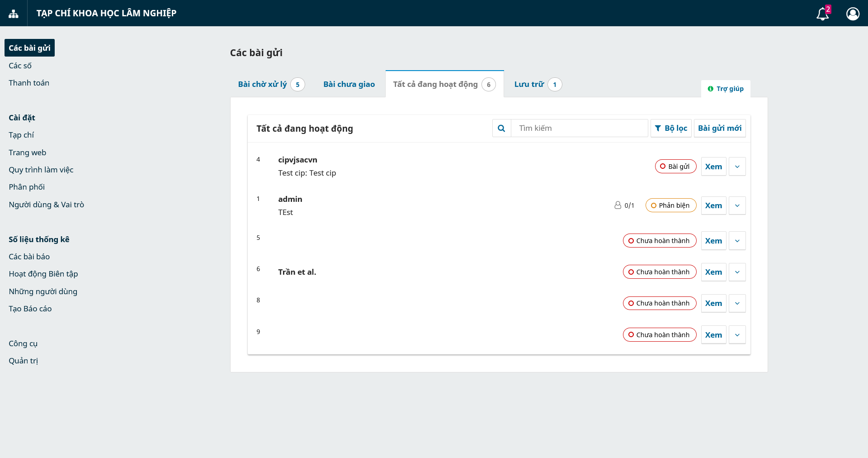Expand details for cipvjsacvn submission
Viewport: 868px width, 458px height.
(x=737, y=167)
